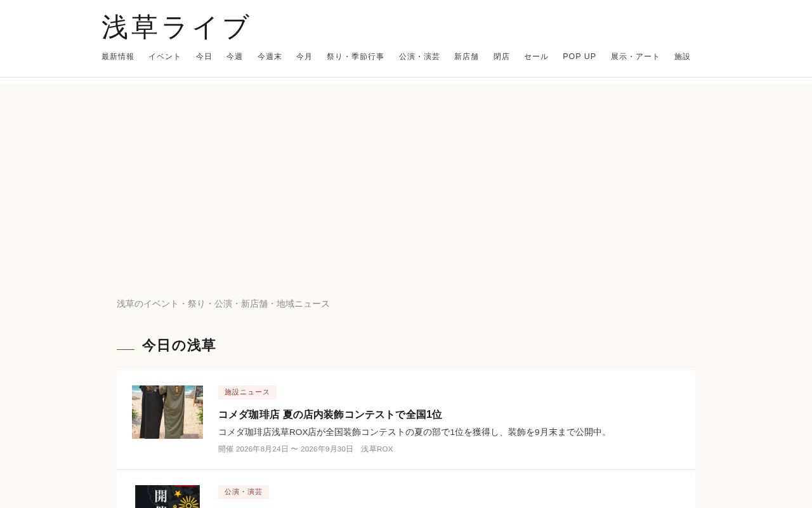This screenshot has height=508, width=812.
Task: Select the 今日 navigation link
Action: tap(204, 57)
